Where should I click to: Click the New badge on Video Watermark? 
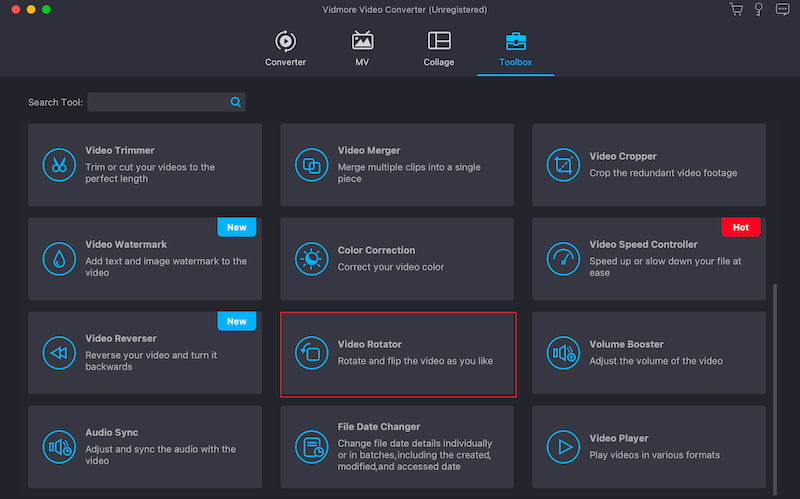point(237,227)
